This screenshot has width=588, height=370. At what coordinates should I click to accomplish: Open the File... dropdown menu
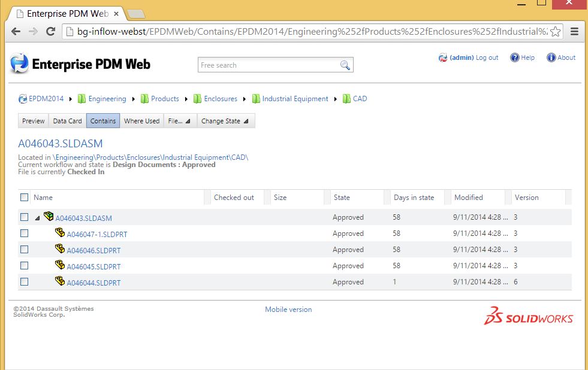point(179,121)
